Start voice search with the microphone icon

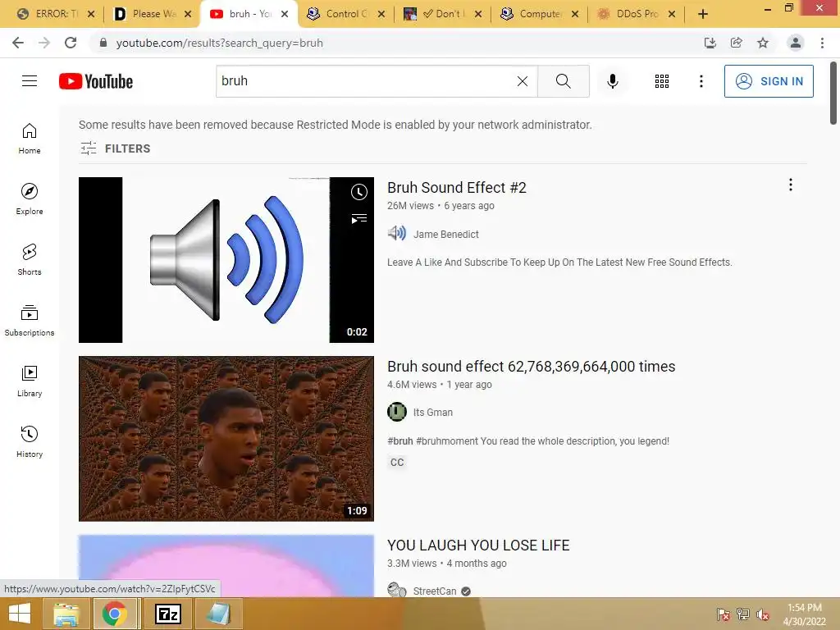(x=612, y=81)
